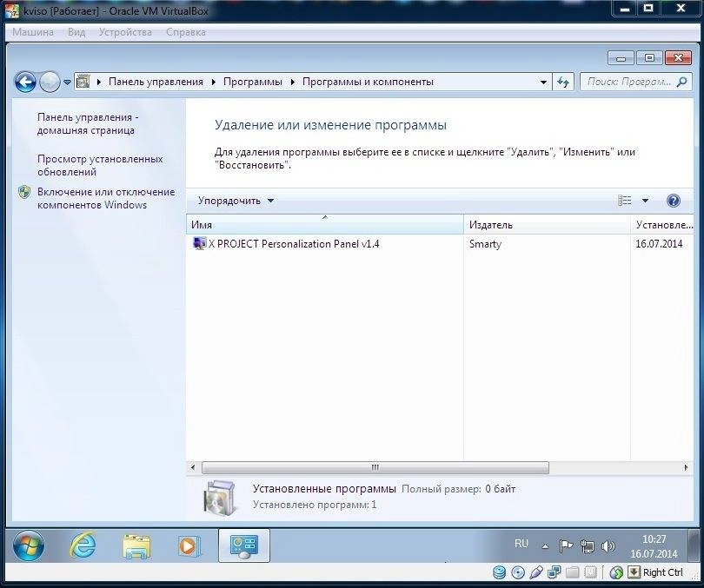Click the Smarty publisher cell
Screen dimensions: 704x588
[x=485, y=244]
